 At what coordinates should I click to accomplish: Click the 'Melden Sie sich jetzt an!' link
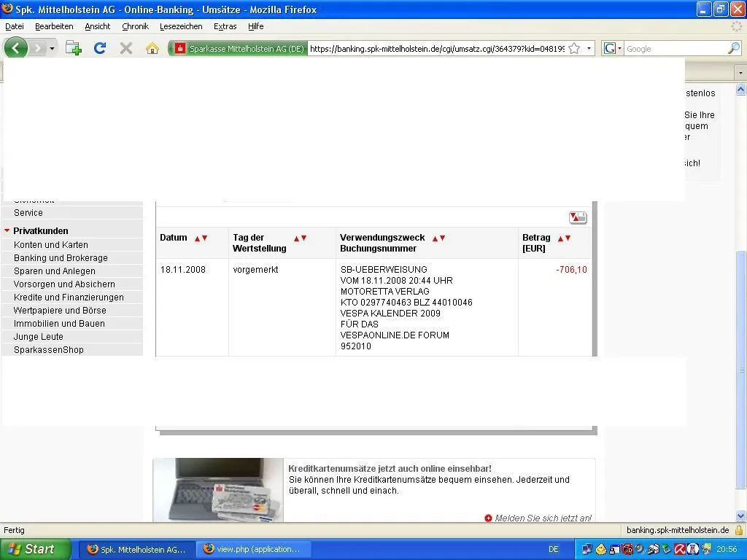543,518
